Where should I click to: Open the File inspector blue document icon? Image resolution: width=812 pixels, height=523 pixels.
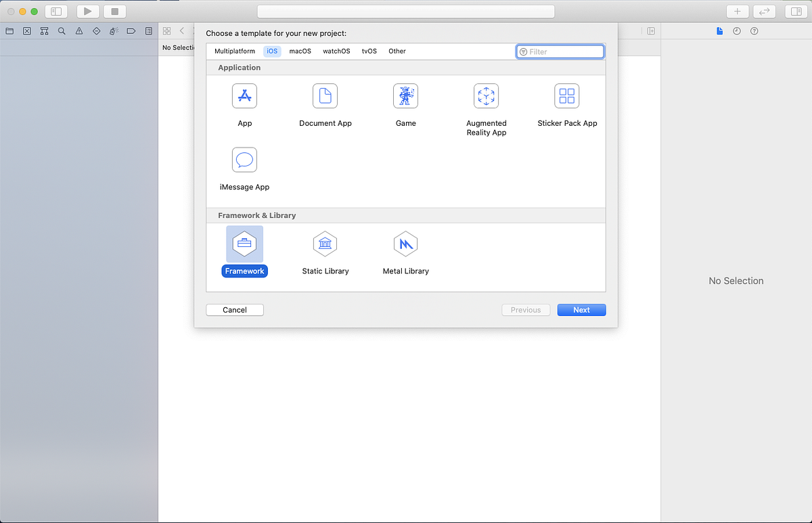[719, 30]
